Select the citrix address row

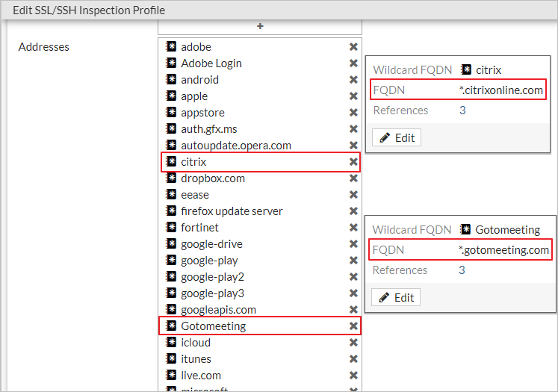pos(260,162)
